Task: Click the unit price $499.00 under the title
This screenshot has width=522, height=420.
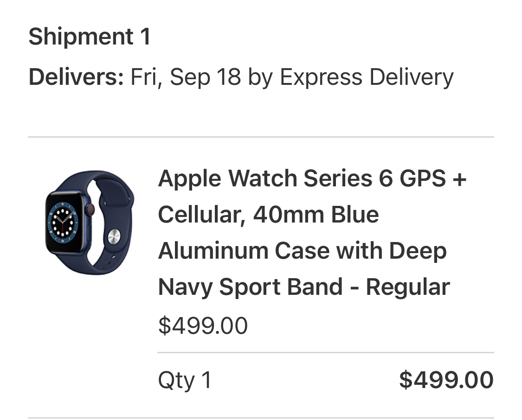Action: tap(203, 325)
